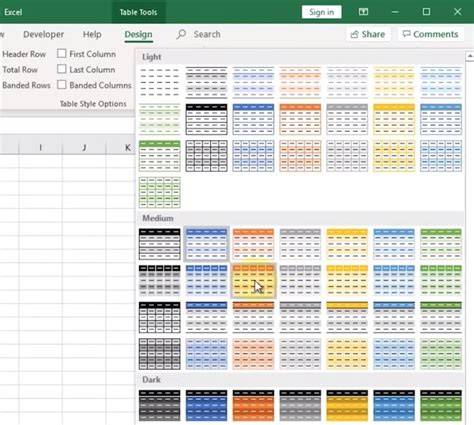
Task: Choose the gold header Light table style
Action: click(x=394, y=119)
